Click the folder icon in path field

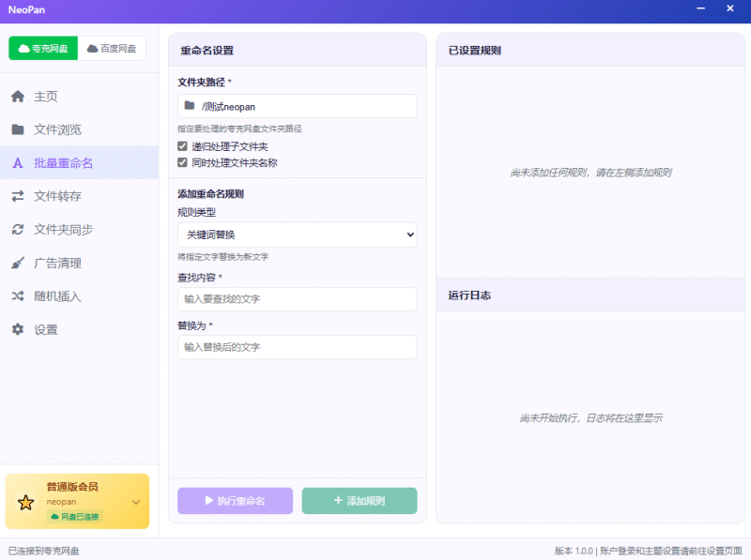(190, 106)
